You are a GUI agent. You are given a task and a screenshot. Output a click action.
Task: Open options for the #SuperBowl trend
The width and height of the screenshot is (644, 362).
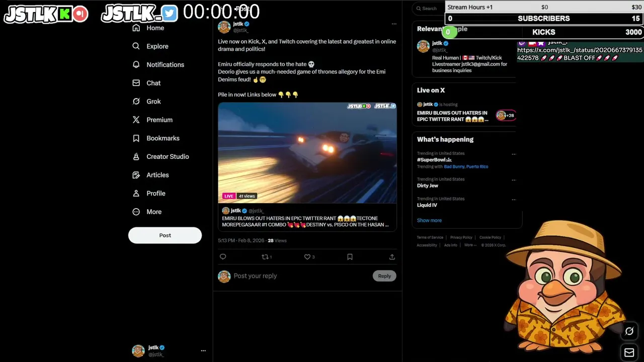pyautogui.click(x=514, y=154)
